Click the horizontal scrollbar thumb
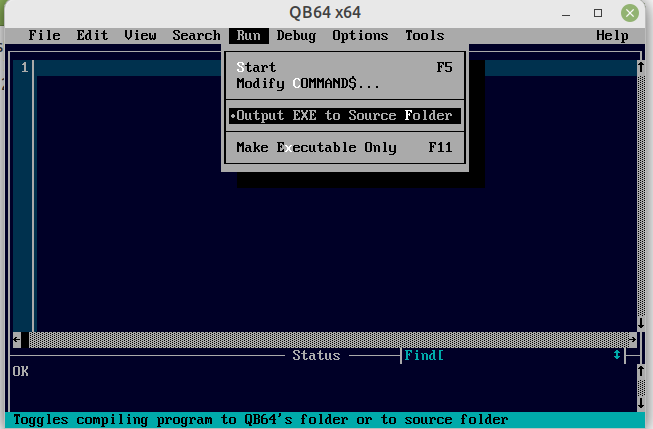The width and height of the screenshot is (653, 429). click(25, 340)
